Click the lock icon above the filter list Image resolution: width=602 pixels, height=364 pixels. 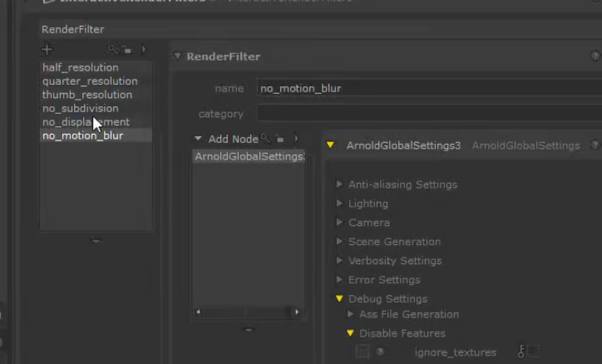coord(126,50)
